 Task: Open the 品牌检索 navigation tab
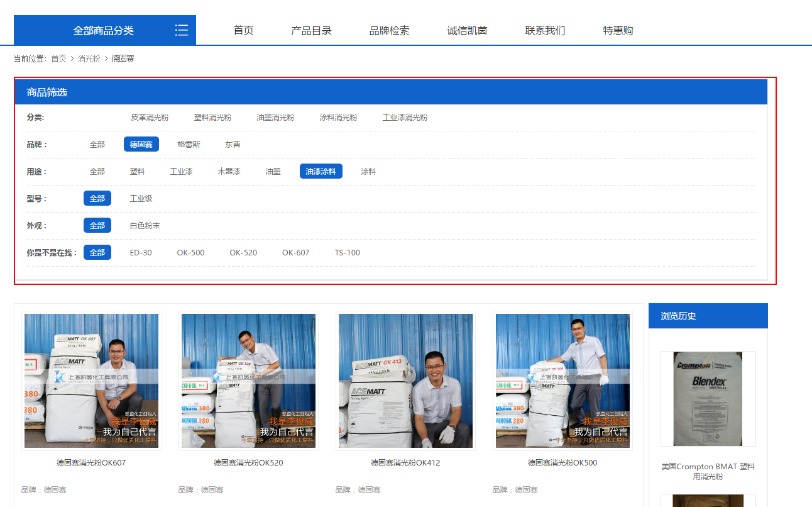[x=389, y=30]
